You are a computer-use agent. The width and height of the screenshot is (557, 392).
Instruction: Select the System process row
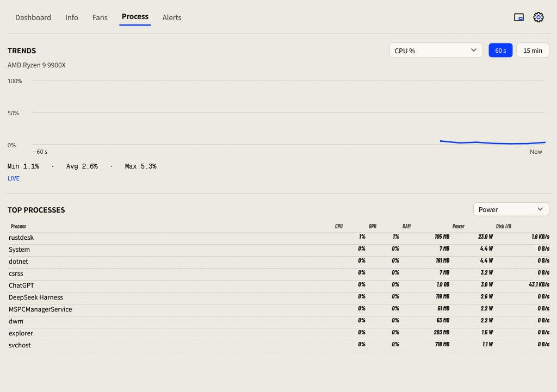pos(278,249)
